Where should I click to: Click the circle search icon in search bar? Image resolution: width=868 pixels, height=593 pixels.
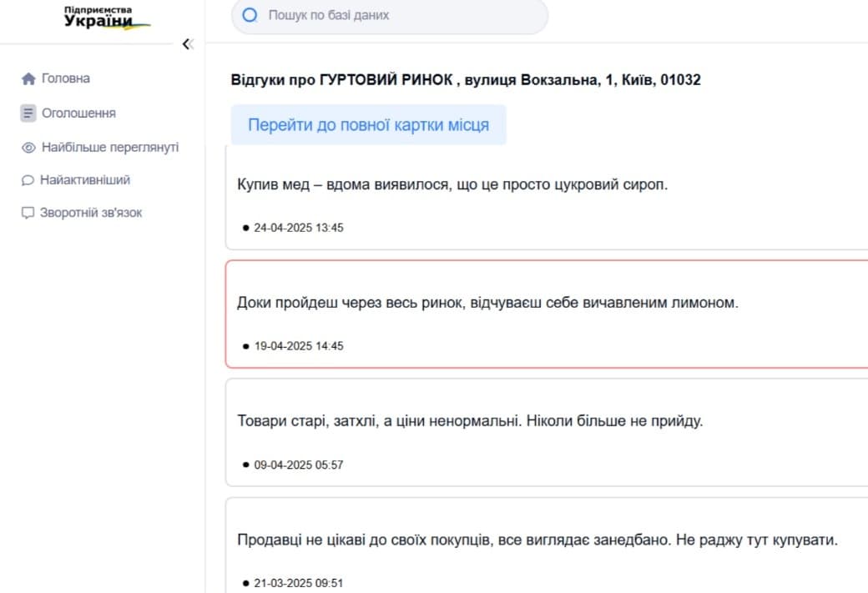249,15
